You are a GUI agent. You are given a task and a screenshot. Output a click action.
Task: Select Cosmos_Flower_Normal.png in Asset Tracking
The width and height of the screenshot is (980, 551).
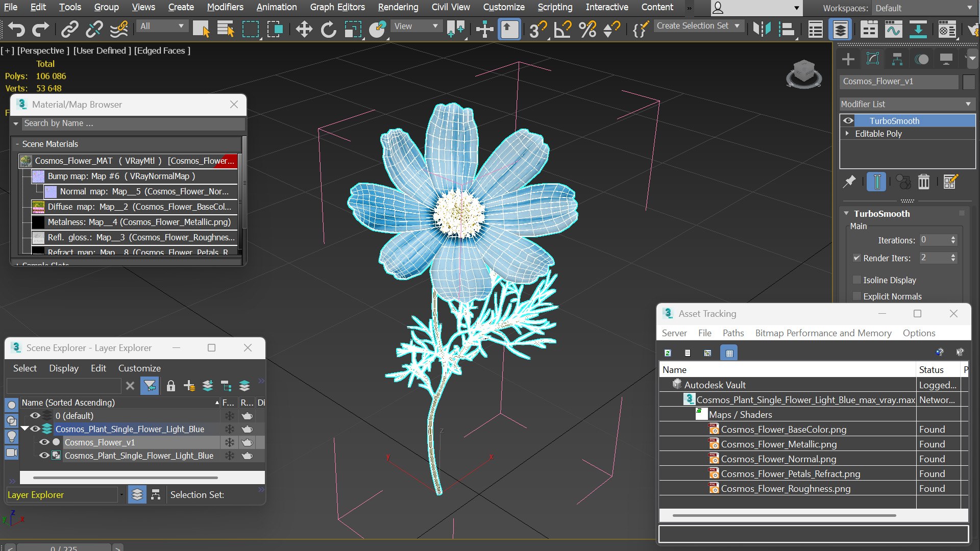click(778, 459)
